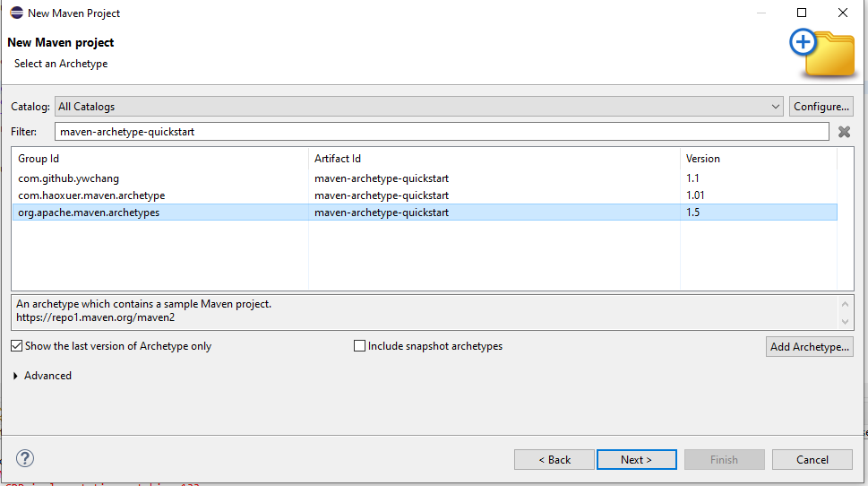This screenshot has height=486, width=868.
Task: Click the new project folder wizard icon
Action: pos(822,54)
